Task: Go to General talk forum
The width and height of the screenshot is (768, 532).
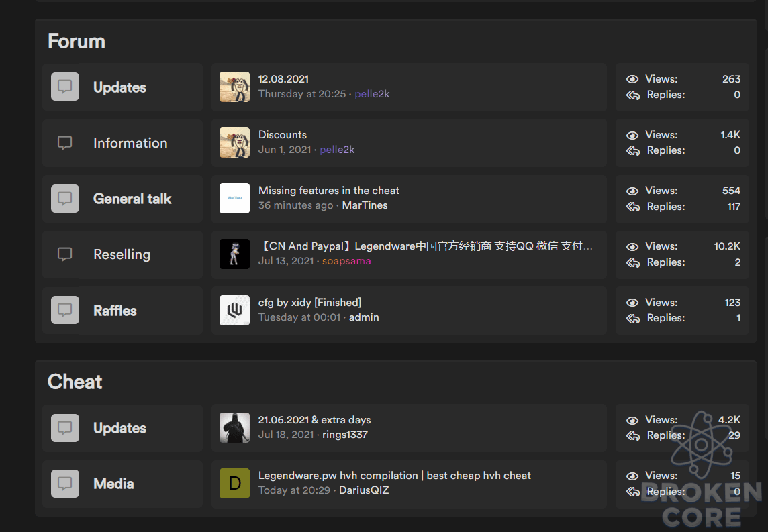Action: pos(132,199)
